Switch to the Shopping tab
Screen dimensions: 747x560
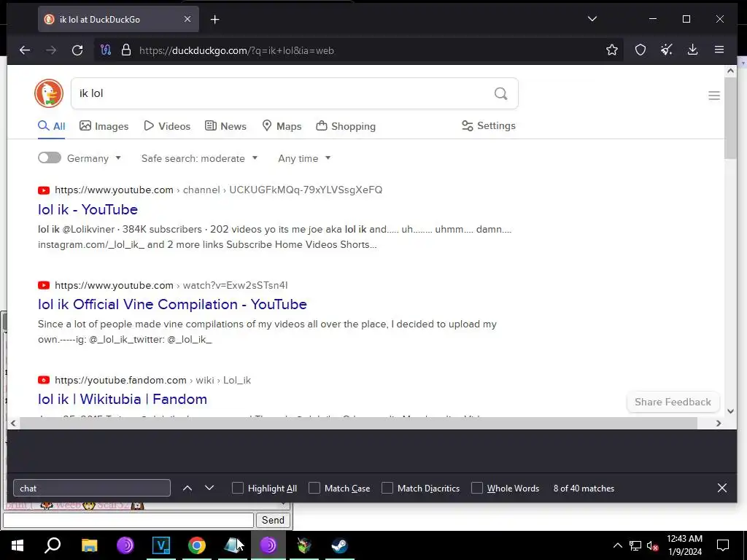click(x=346, y=126)
